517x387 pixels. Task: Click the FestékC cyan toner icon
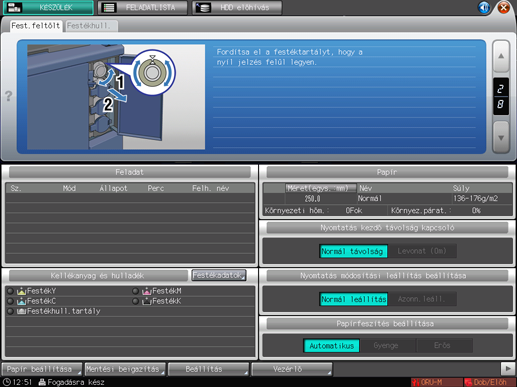(x=21, y=301)
